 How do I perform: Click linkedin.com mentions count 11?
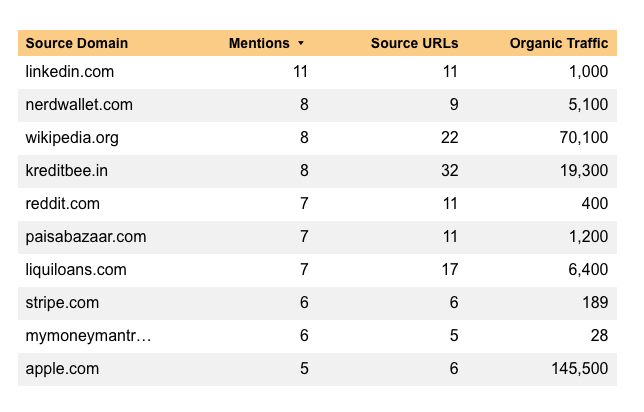(x=300, y=71)
